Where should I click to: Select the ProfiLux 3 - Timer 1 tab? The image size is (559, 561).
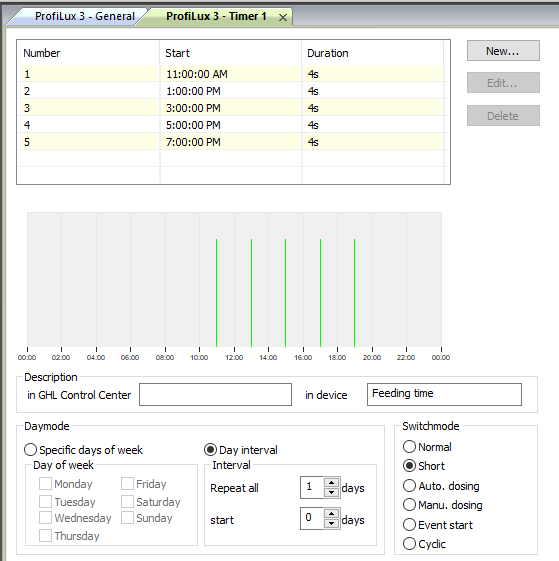[216, 16]
